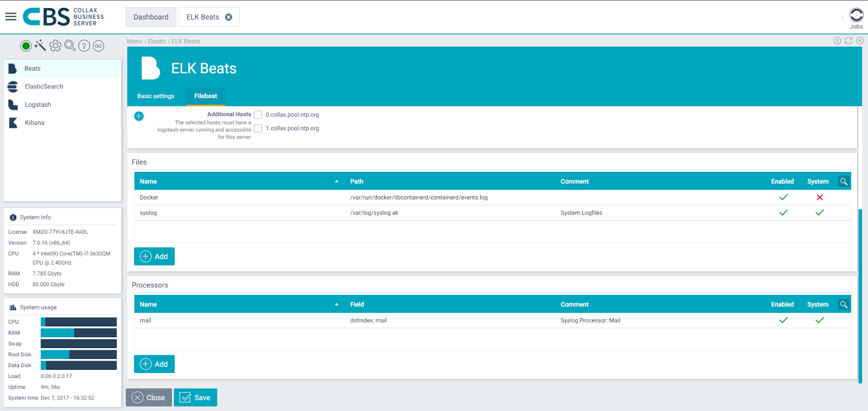Click the ElasticSearch sidebar icon
868x411 pixels.
click(12, 87)
